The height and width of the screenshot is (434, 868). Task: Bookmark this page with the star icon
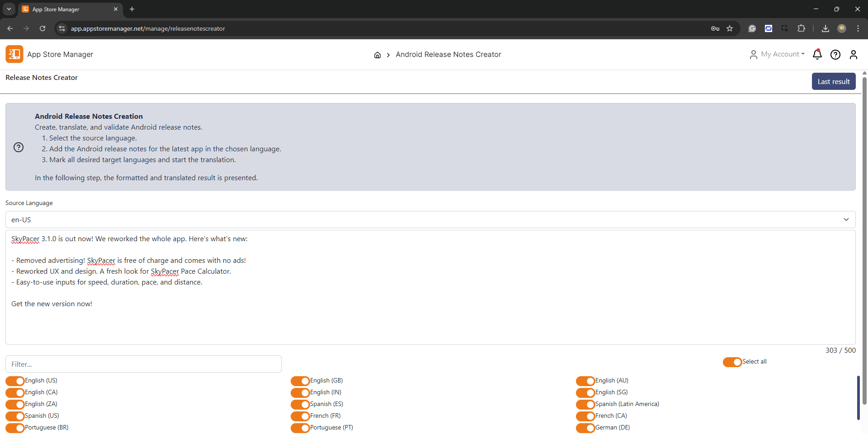(730, 28)
